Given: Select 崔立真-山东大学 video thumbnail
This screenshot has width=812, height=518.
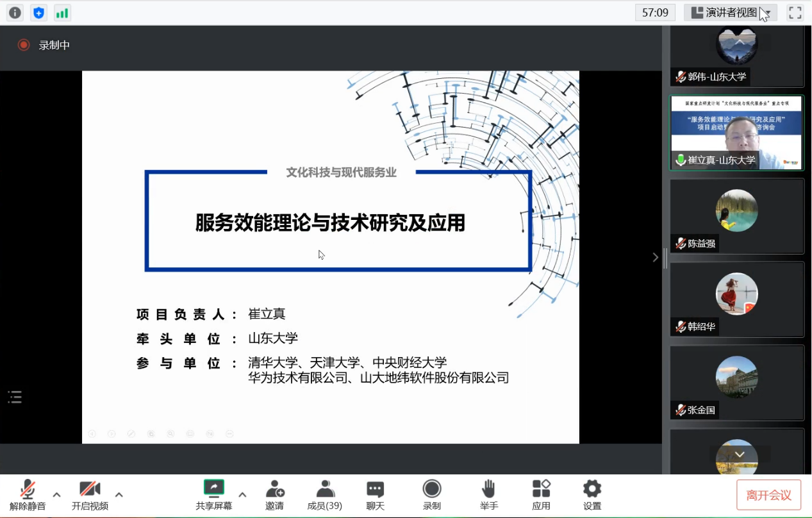Looking at the screenshot, I should pyautogui.click(x=736, y=133).
